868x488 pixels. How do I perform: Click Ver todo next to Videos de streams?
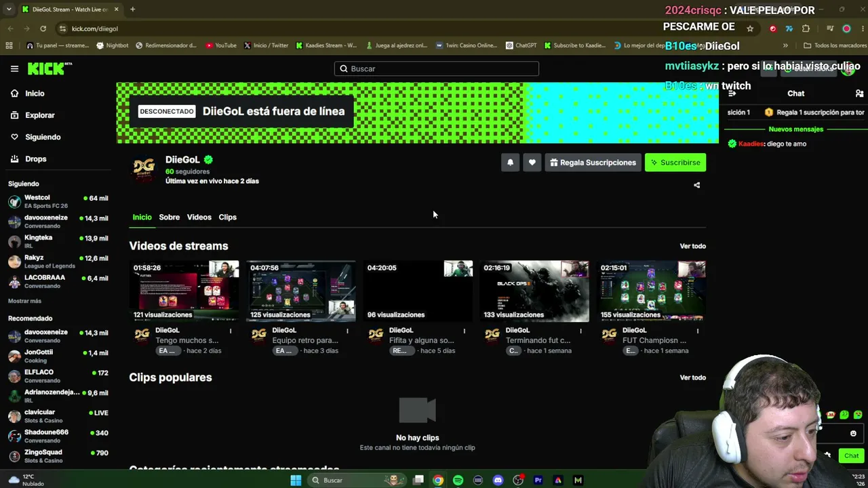click(x=693, y=246)
